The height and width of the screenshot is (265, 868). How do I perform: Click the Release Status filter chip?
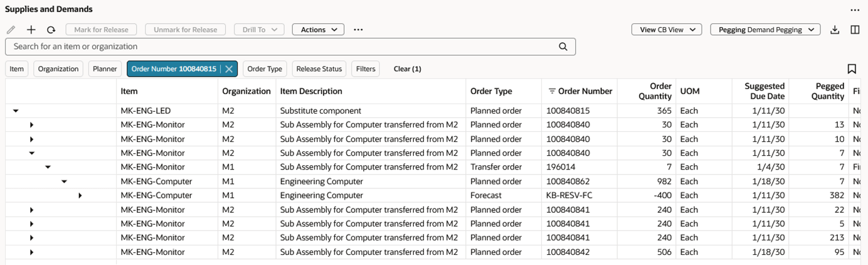(x=319, y=69)
